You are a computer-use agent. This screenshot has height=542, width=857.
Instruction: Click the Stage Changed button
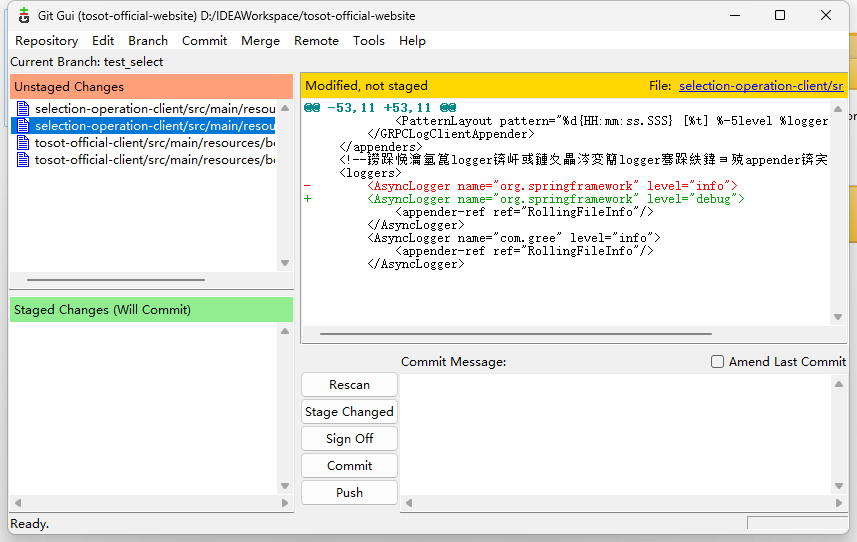349,412
